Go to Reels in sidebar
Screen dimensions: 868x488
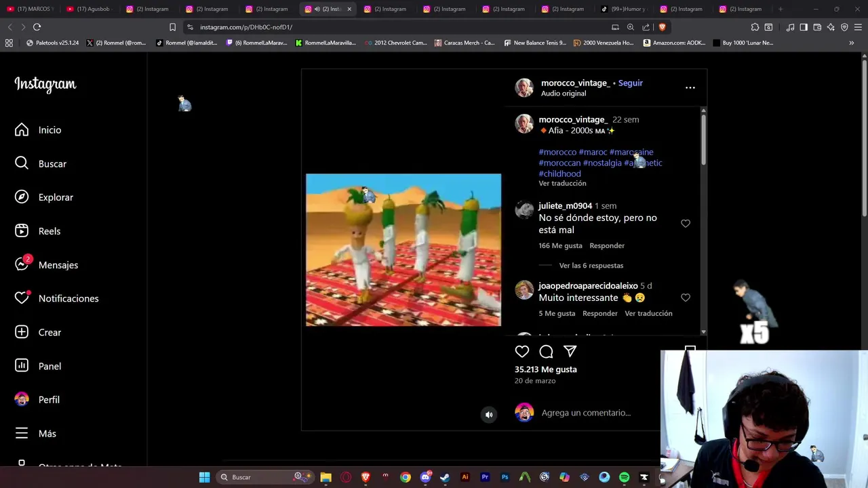pos(38,231)
